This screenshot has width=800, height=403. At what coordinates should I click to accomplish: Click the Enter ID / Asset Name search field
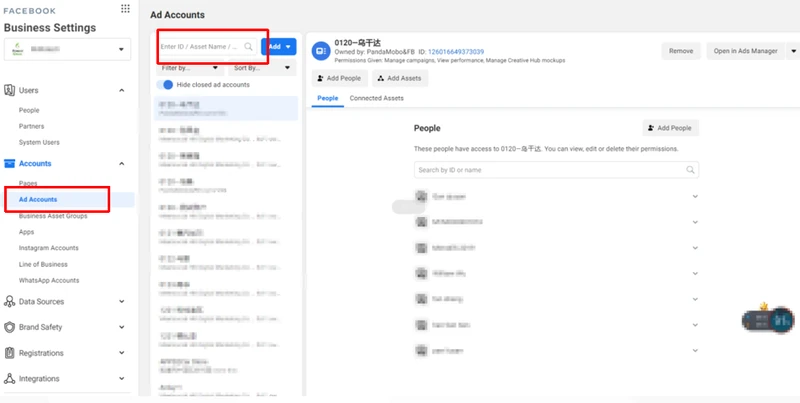pyautogui.click(x=207, y=46)
